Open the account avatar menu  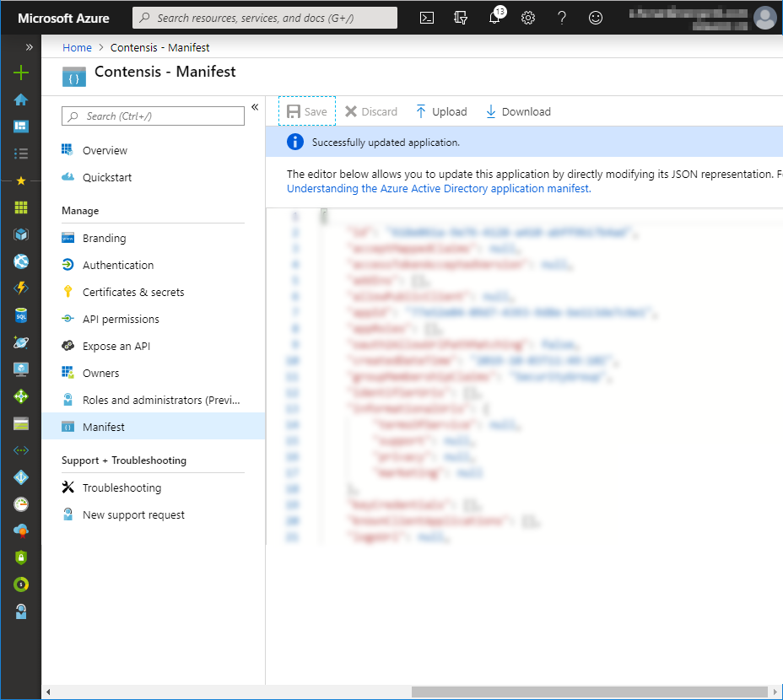coord(765,18)
